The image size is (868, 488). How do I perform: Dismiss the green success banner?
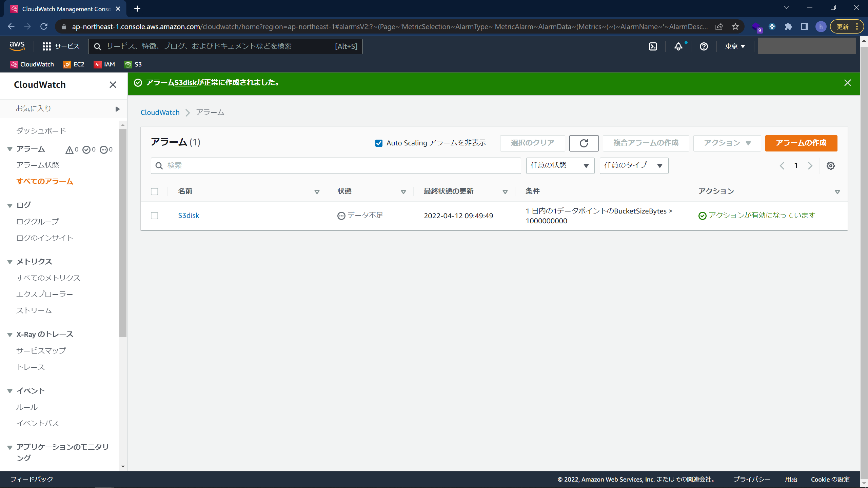point(847,83)
